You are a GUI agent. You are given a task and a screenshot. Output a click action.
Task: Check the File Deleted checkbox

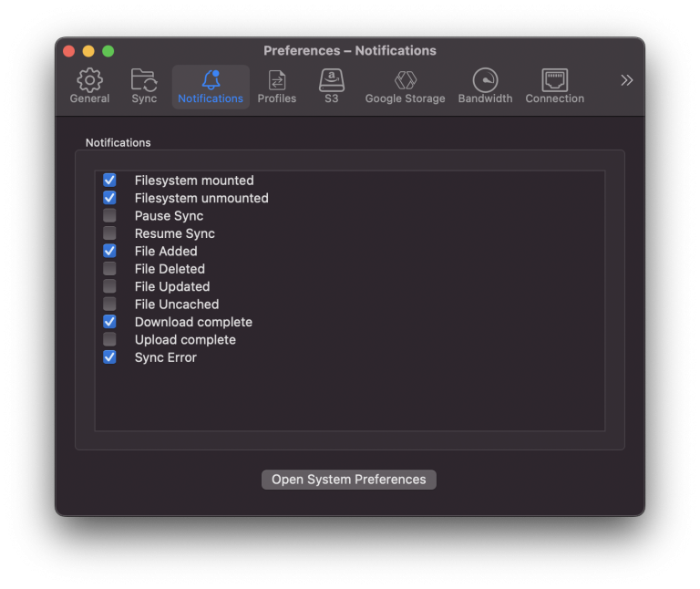tap(109, 269)
